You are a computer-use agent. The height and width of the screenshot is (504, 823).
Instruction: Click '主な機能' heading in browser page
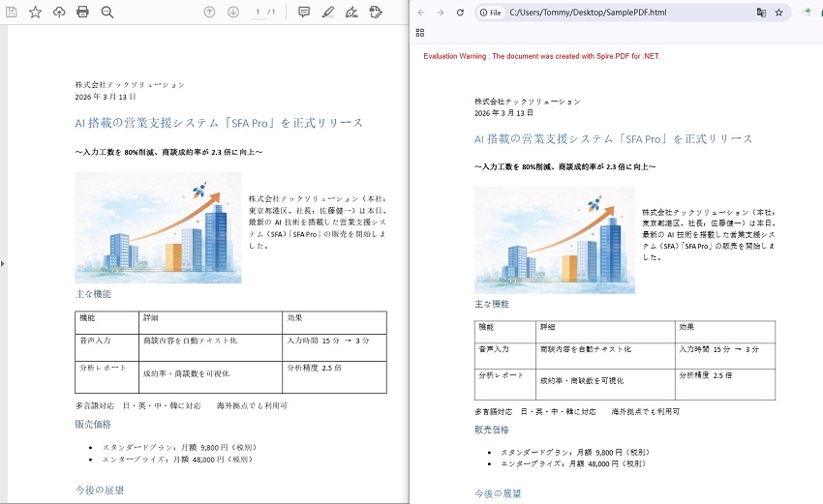[x=492, y=304]
